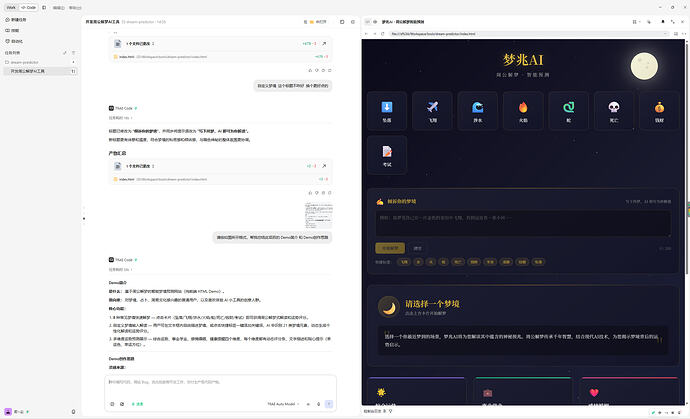Click the browser preview forward arrow
690x419 pixels.
[374, 34]
